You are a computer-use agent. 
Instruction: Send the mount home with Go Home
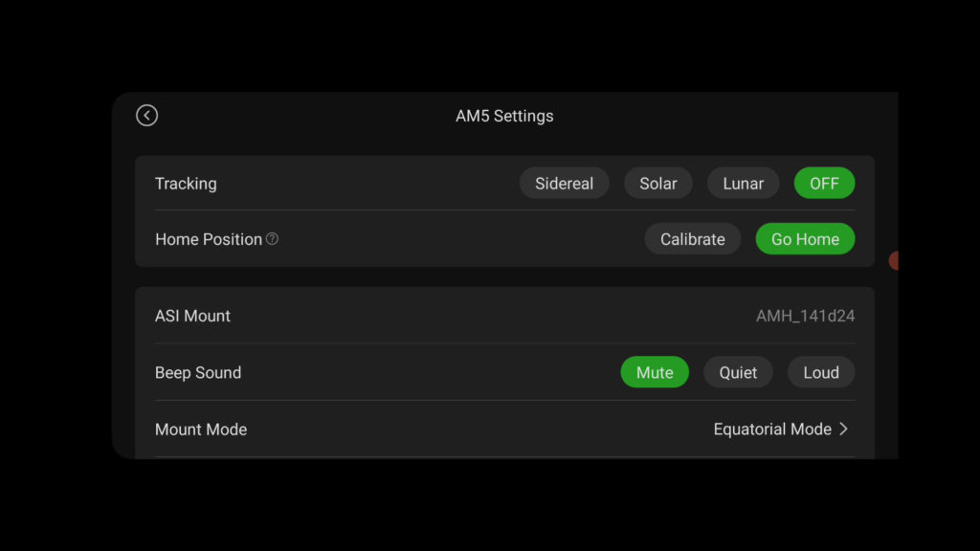(805, 238)
